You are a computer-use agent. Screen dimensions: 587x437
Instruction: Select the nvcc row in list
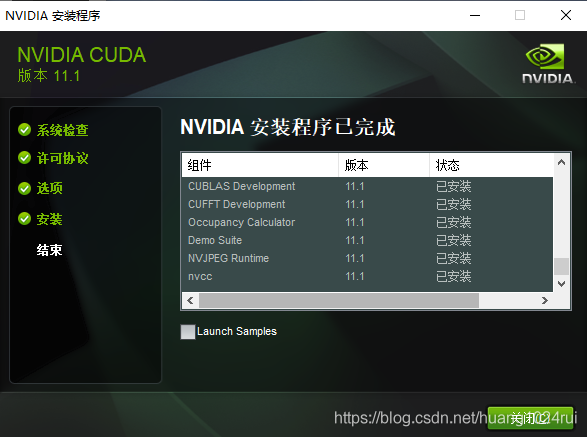pyautogui.click(x=367, y=276)
